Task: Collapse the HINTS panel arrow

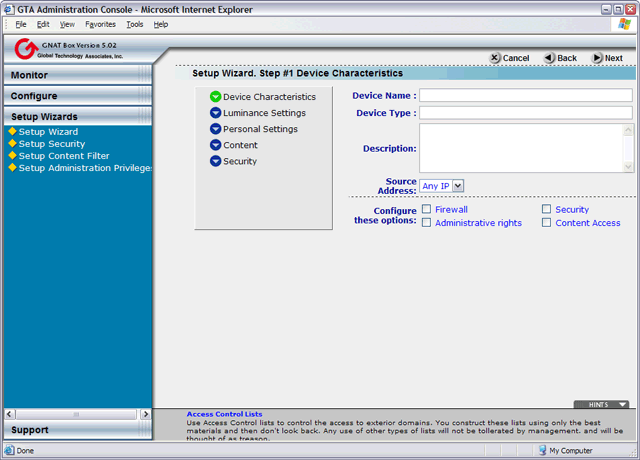Action: click(622, 404)
